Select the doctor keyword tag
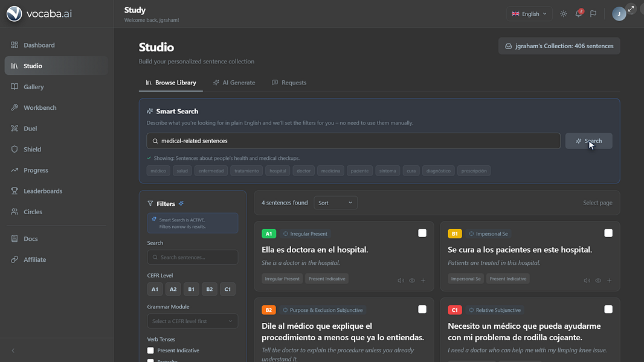Screen dimensions: 644x362 coord(303,171)
